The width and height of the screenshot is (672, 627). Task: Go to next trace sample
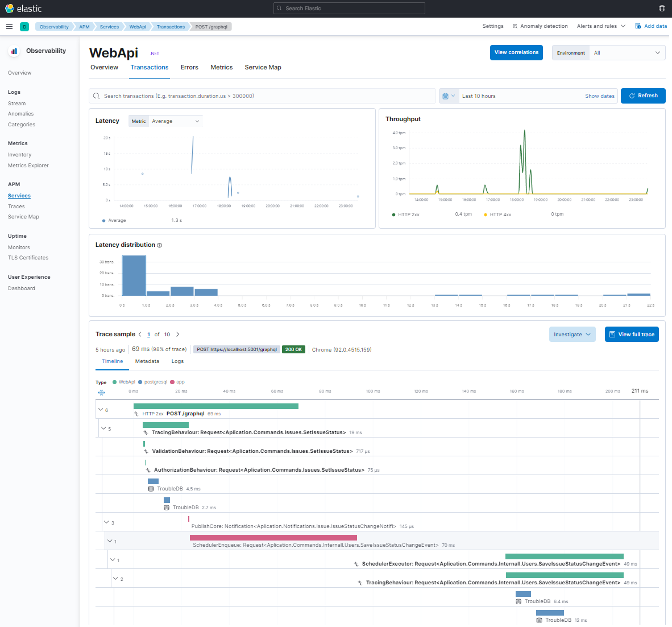pos(177,335)
